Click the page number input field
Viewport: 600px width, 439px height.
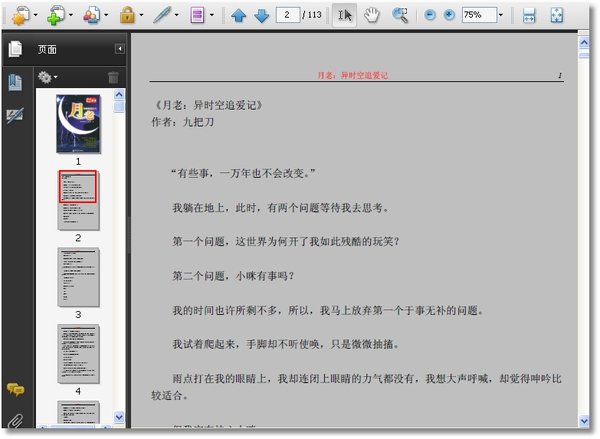[x=287, y=15]
